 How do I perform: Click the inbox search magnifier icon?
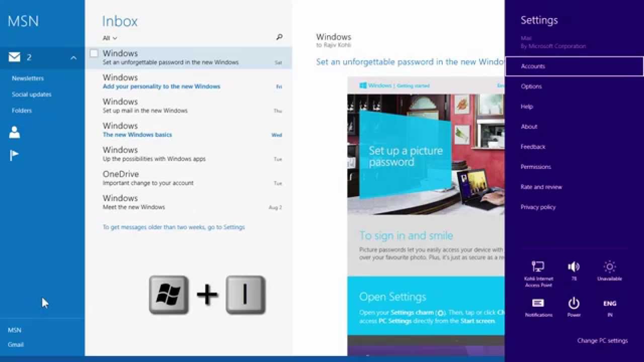click(x=279, y=37)
